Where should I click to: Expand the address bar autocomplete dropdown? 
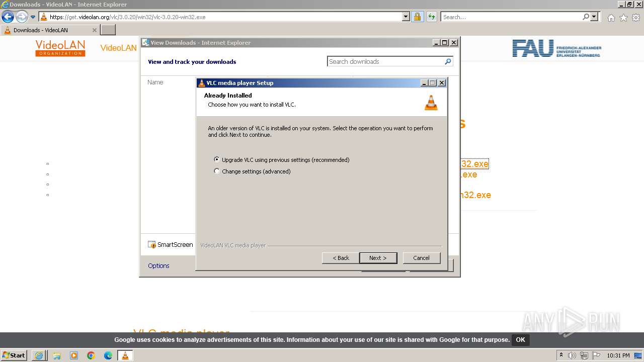tap(406, 17)
